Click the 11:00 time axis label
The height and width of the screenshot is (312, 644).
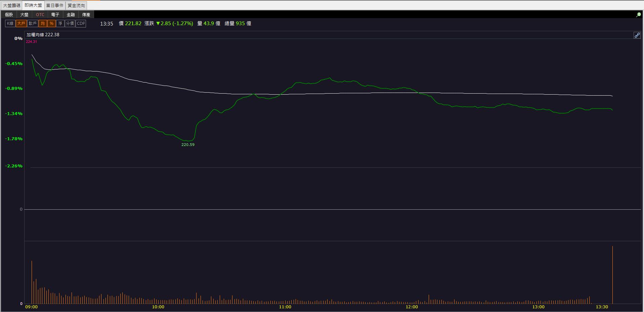pyautogui.click(x=285, y=307)
